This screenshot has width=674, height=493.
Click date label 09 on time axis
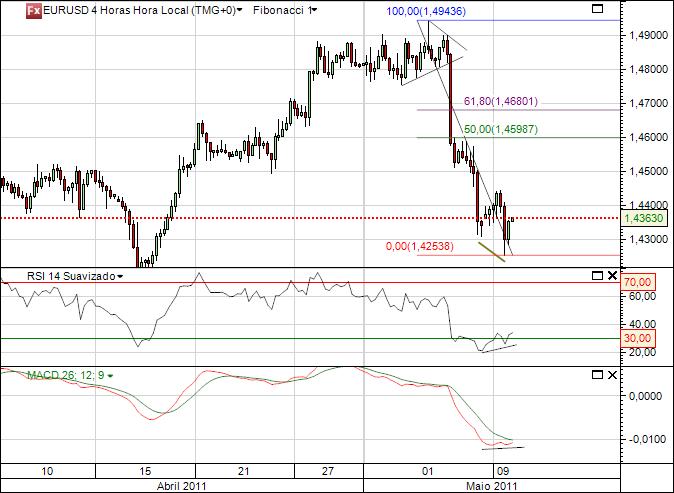point(503,472)
